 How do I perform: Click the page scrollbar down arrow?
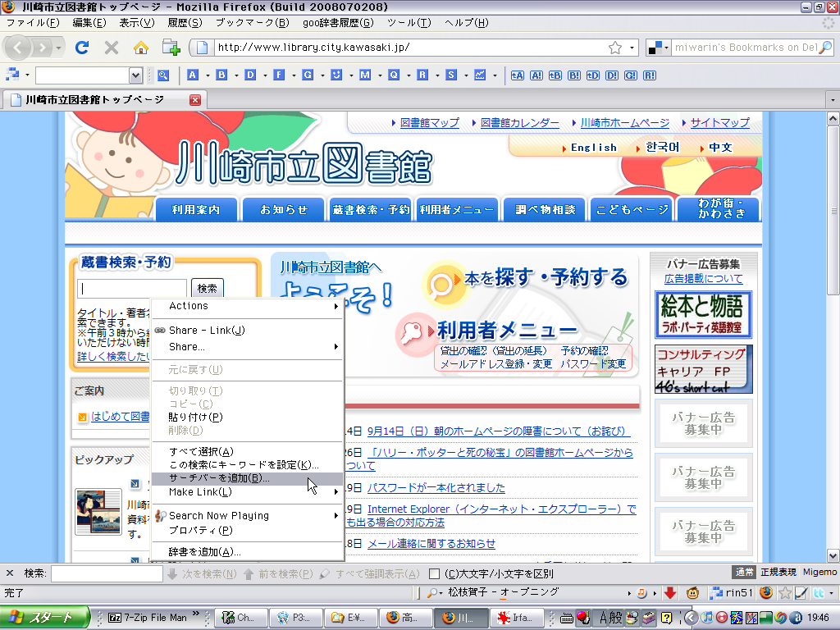click(x=833, y=555)
